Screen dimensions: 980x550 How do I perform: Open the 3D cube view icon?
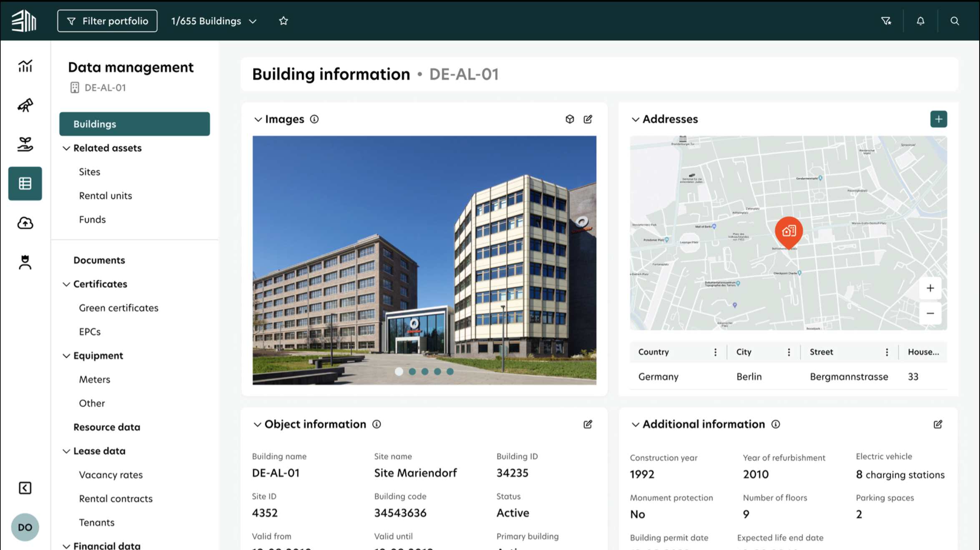point(570,119)
